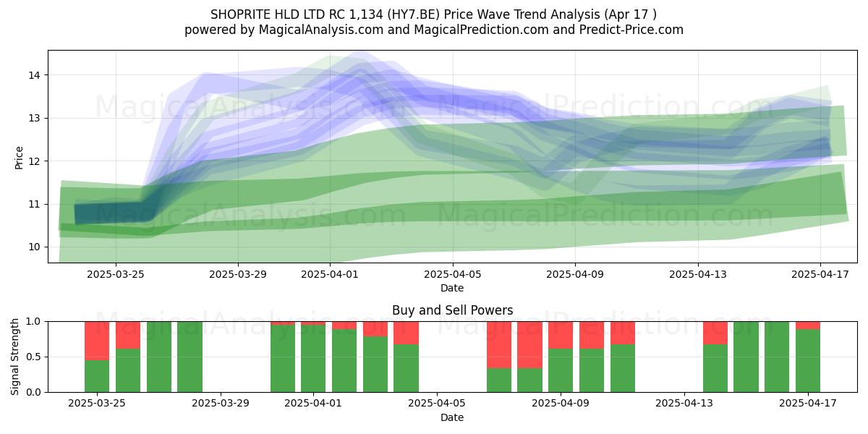Select 2025-03-25 tick under Buy and Sell Powers

point(97,404)
